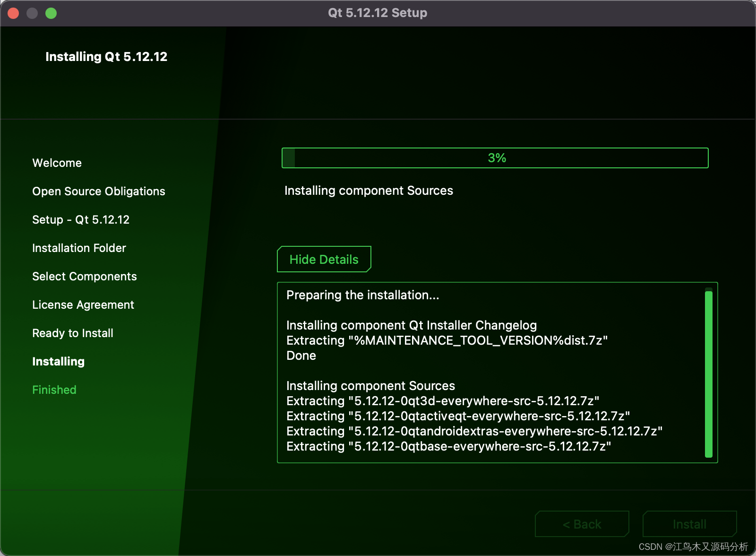Viewport: 756px width, 556px height.
Task: Click the Qt 5.12.12 Setup title bar
Action: pos(377,13)
